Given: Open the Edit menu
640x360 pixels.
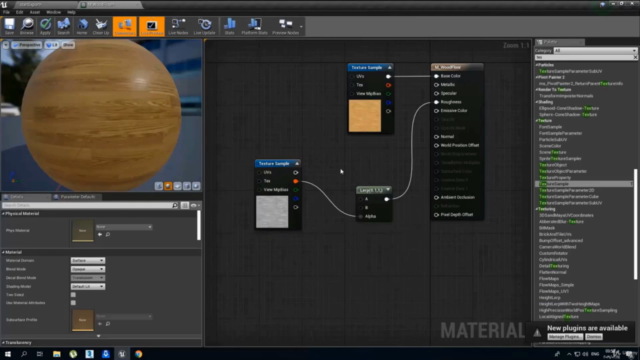Looking at the screenshot, I should point(19,12).
